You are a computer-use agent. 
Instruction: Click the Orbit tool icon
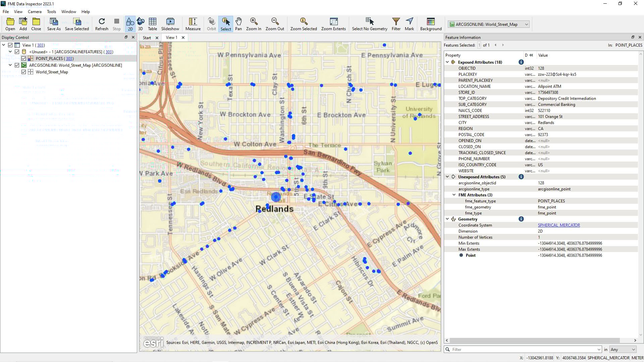click(x=211, y=24)
